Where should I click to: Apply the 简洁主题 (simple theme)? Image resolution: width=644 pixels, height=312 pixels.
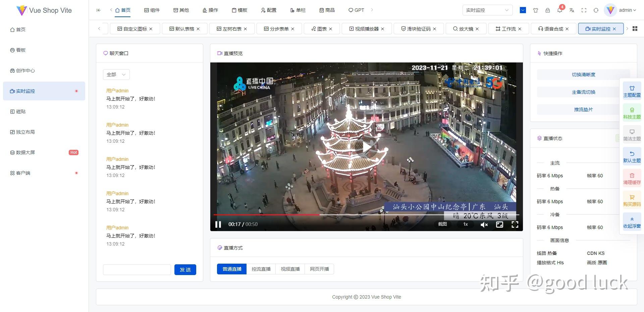632,135
